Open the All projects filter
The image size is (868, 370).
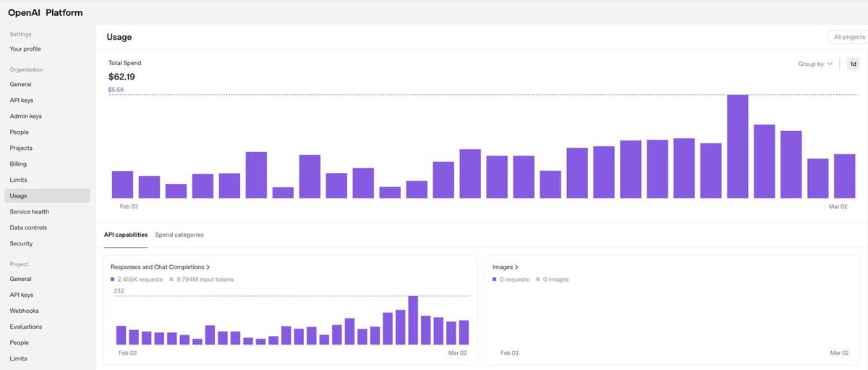(848, 37)
